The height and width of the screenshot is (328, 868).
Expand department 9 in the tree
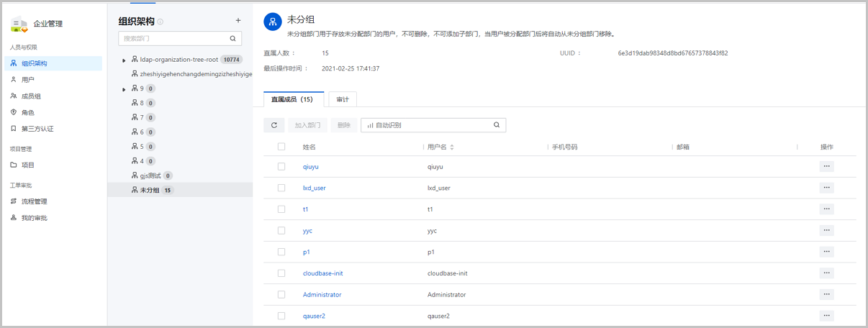[125, 89]
